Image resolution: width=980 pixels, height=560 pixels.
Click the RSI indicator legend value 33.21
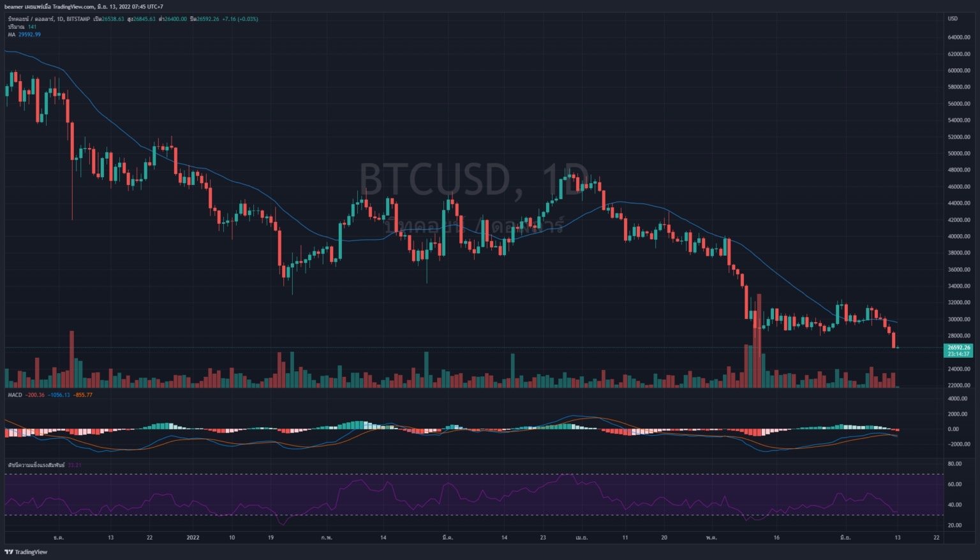coord(75,465)
